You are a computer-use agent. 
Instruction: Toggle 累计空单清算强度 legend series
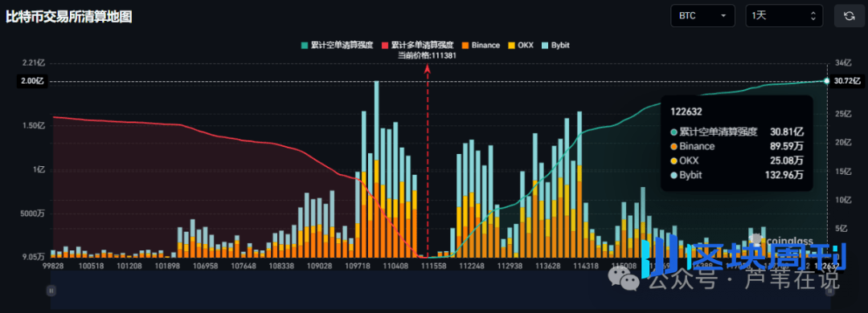coord(337,46)
